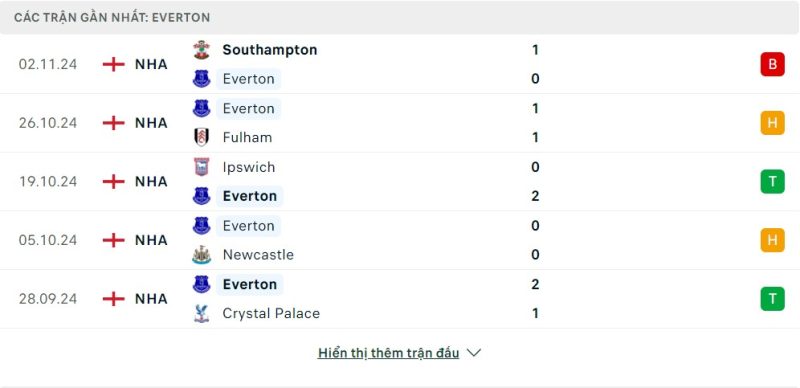Click the orange H badge for 26.10.24

click(x=772, y=123)
